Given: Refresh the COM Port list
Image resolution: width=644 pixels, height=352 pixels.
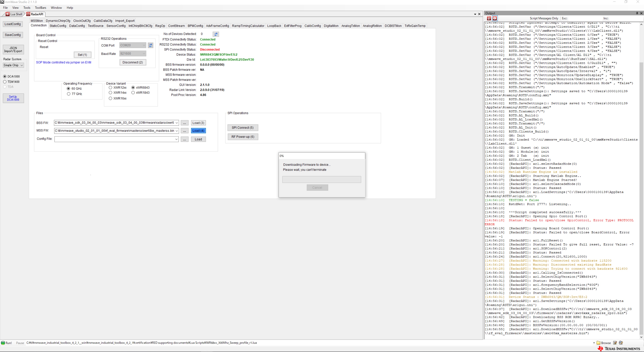Looking at the screenshot, I should click(x=150, y=45).
